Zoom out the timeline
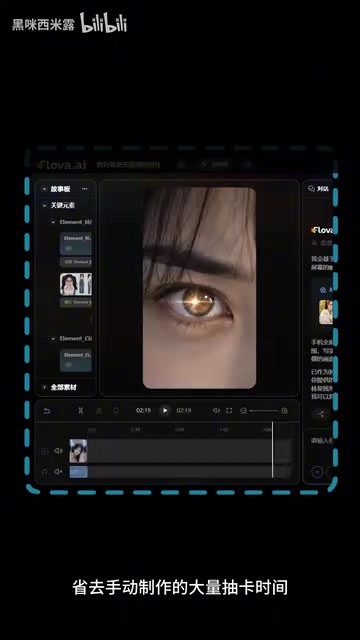360x640 pixels. (243, 411)
